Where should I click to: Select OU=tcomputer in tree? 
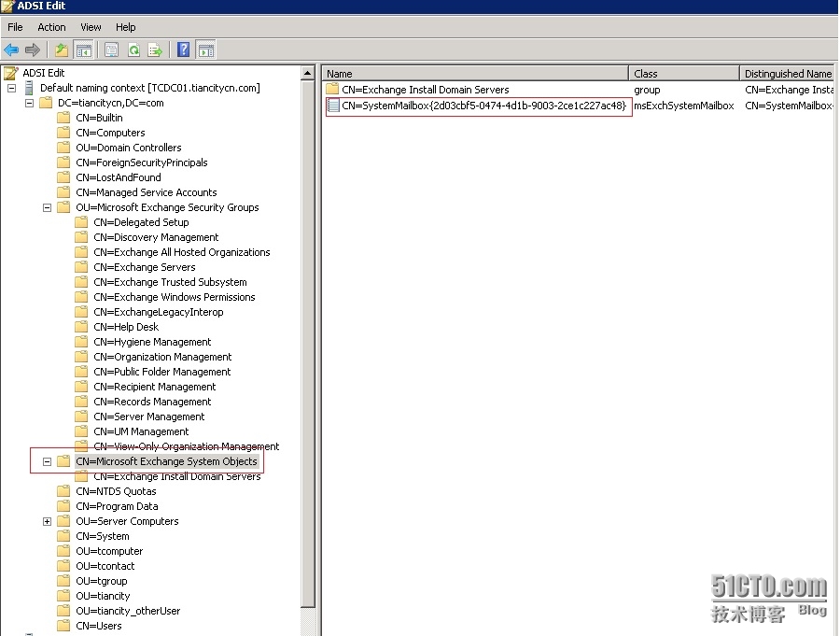109,551
